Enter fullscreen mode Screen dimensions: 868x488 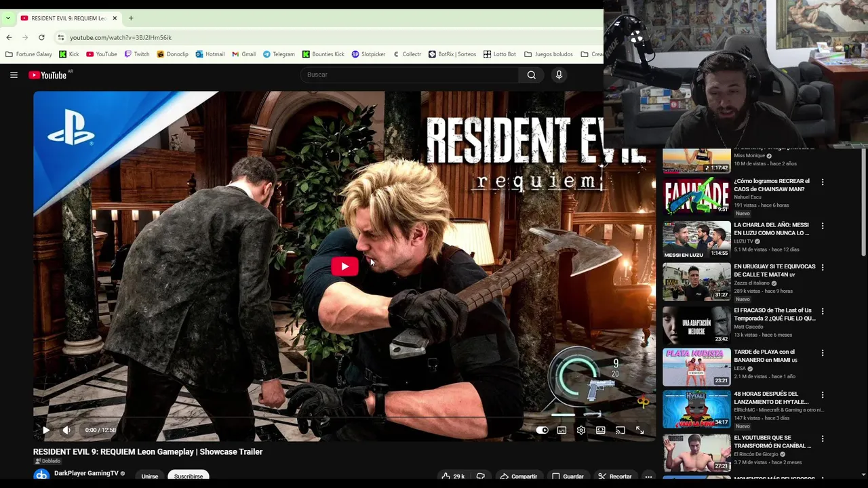pyautogui.click(x=639, y=430)
